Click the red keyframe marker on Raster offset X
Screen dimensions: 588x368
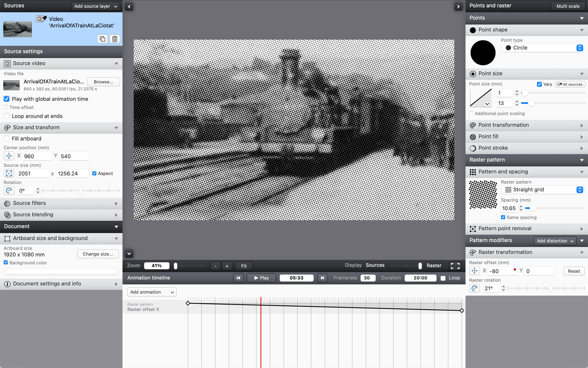tap(515, 269)
